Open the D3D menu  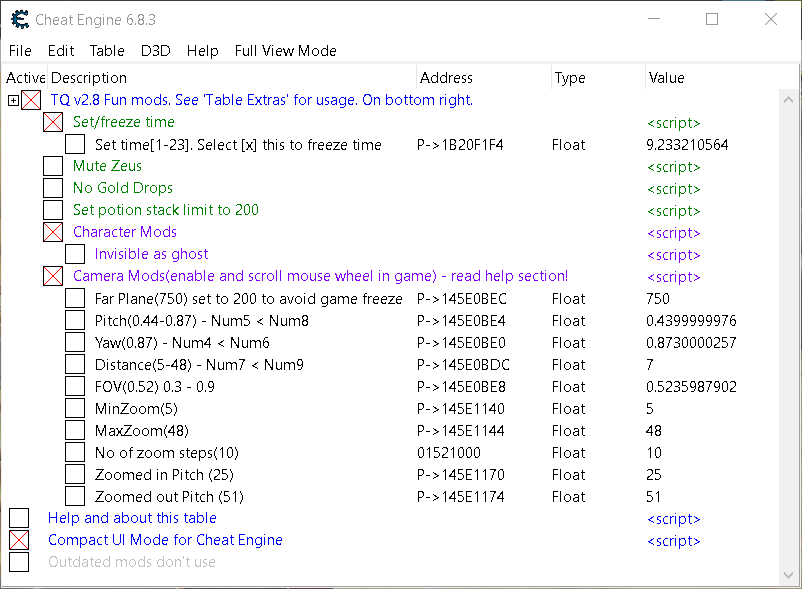tap(155, 51)
